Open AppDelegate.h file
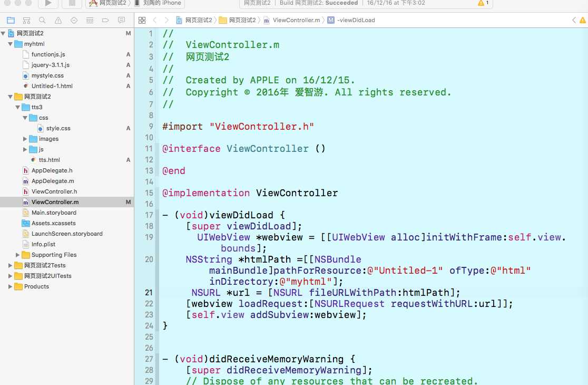588x385 pixels. 52,170
